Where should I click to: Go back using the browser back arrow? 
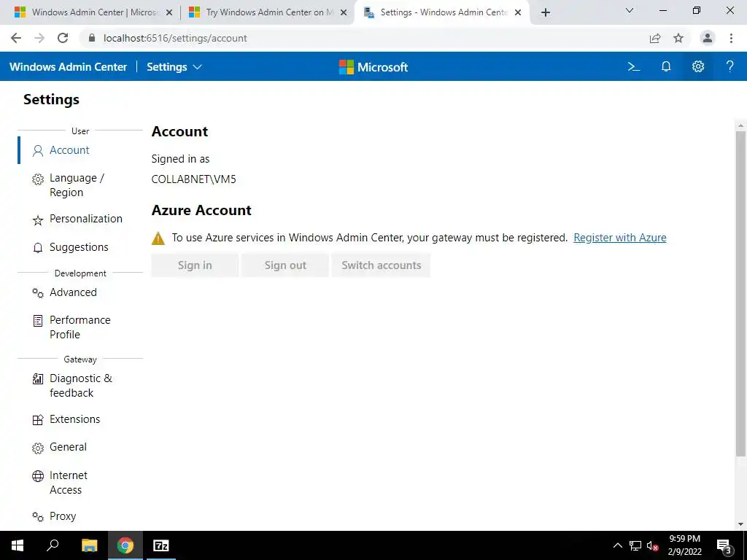pyautogui.click(x=16, y=38)
